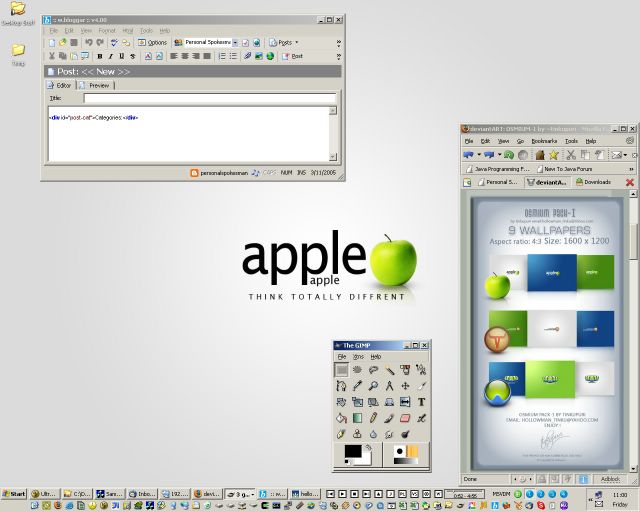Switch to the Preview tab in w.bloggar

pyautogui.click(x=96, y=85)
